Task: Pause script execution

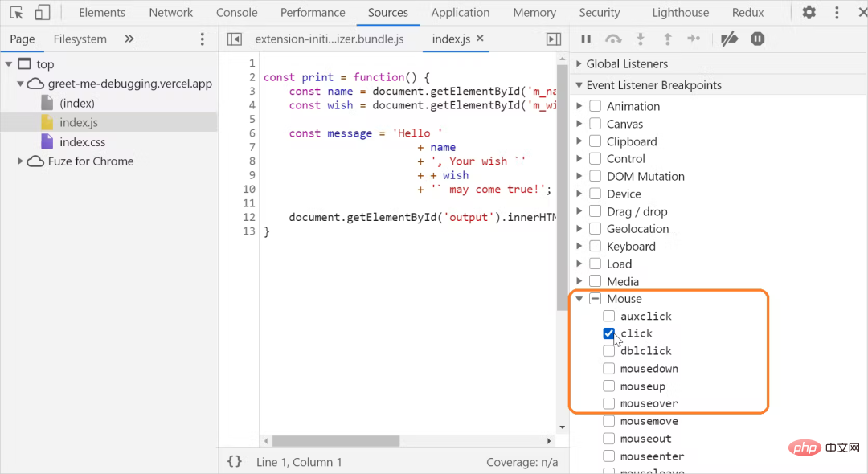Action: [x=586, y=39]
